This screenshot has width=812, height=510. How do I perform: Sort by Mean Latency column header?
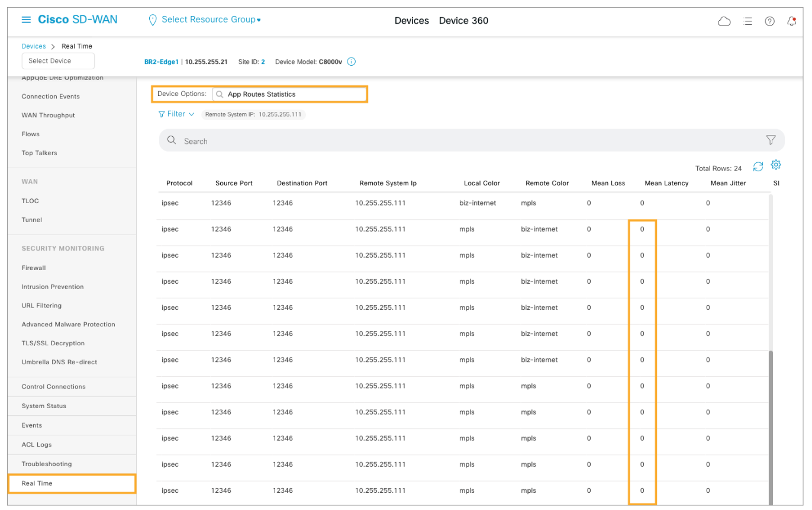[x=666, y=183]
